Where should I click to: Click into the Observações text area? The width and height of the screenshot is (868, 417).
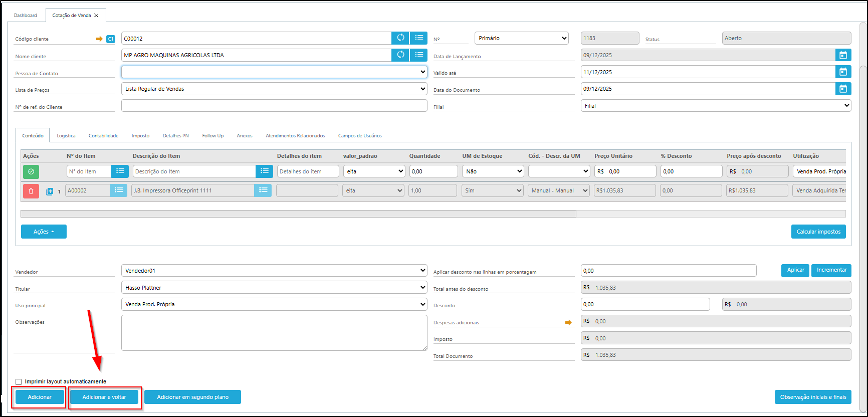[274, 333]
